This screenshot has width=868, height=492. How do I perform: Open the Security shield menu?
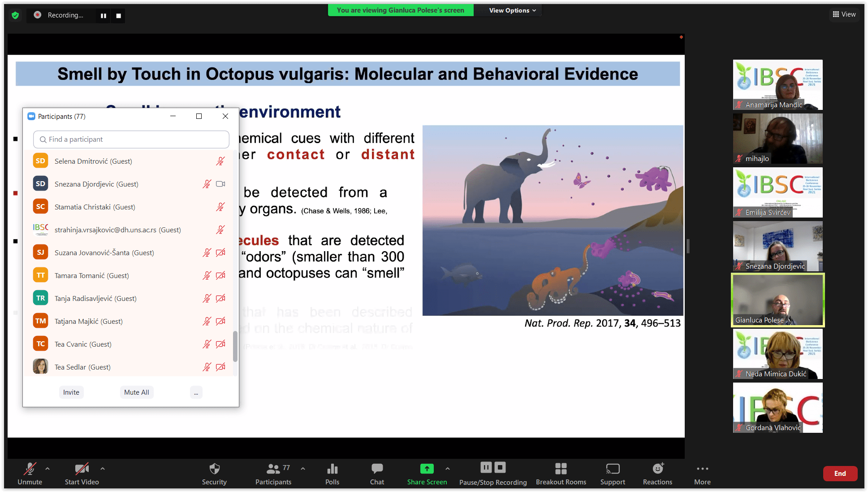coord(214,474)
